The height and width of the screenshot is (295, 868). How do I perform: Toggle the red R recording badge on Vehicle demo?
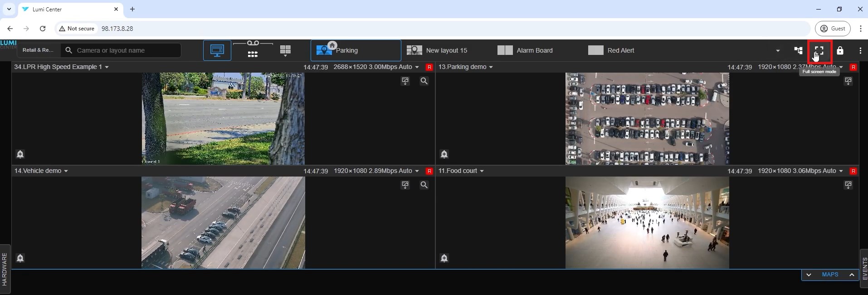[x=429, y=171]
